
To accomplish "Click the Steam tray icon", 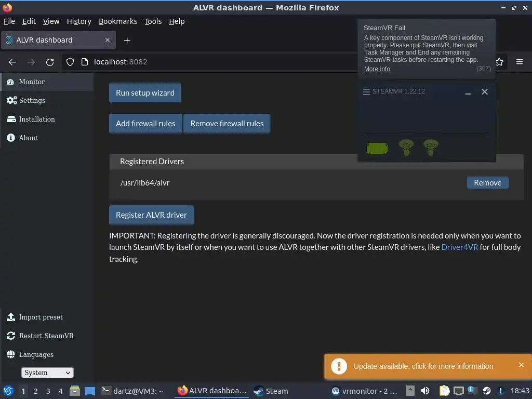I will (486, 391).
